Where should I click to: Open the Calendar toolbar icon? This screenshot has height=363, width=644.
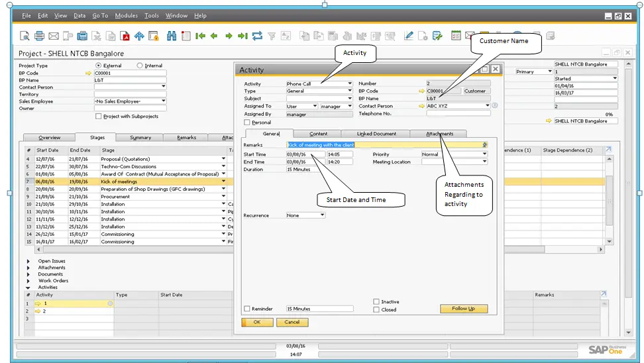pyautogui.click(x=456, y=36)
